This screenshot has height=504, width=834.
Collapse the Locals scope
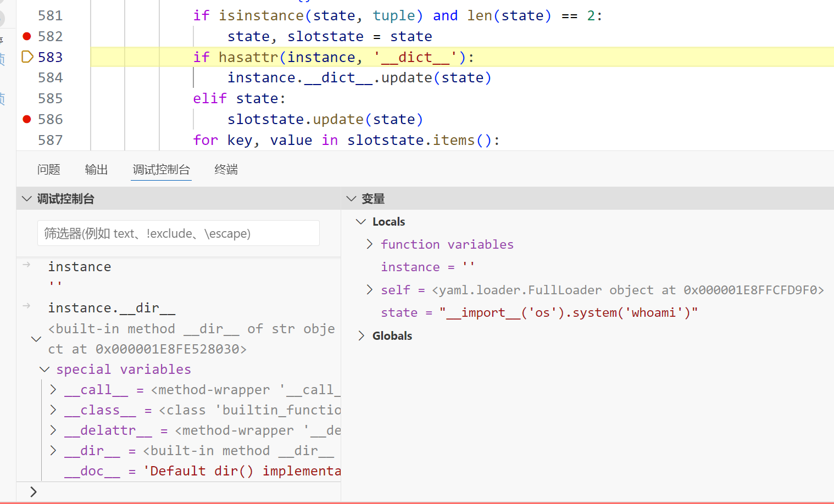pos(361,222)
